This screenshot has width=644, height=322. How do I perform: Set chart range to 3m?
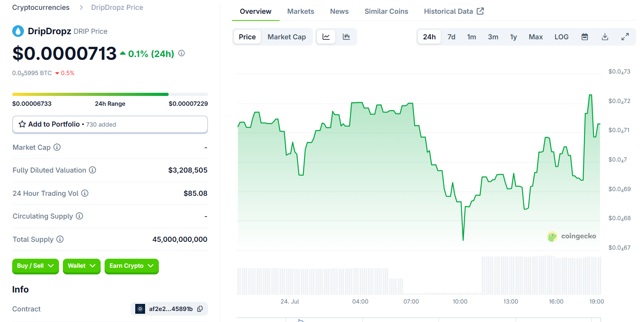[x=493, y=37]
